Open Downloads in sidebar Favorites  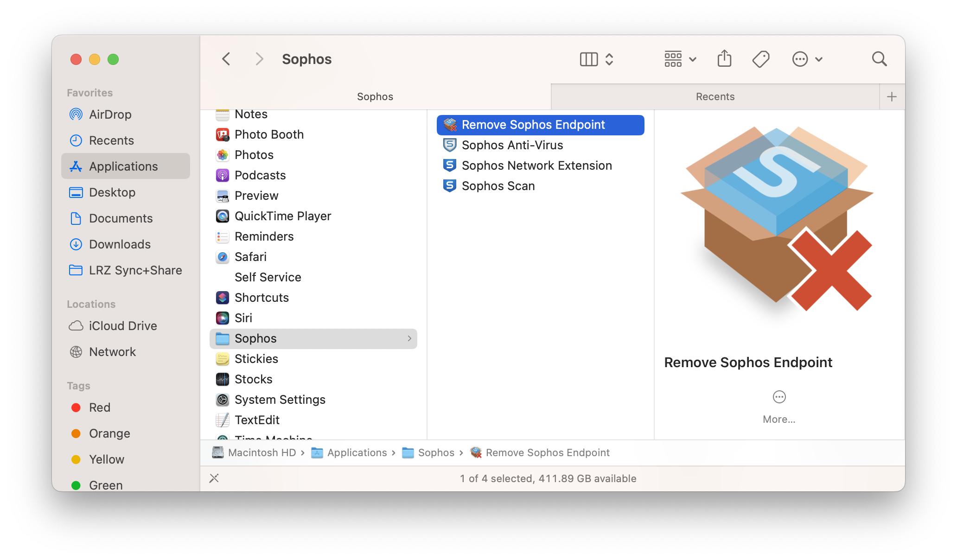pos(120,244)
